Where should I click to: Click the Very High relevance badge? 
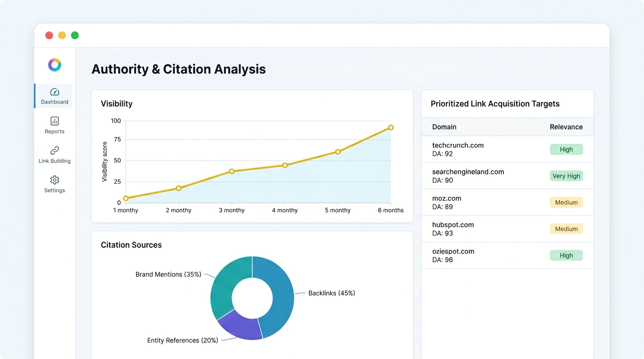(566, 176)
